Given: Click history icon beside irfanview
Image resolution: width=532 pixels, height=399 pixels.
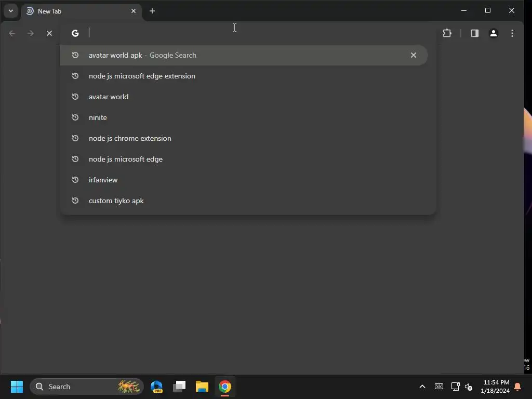Looking at the screenshot, I should [75, 180].
